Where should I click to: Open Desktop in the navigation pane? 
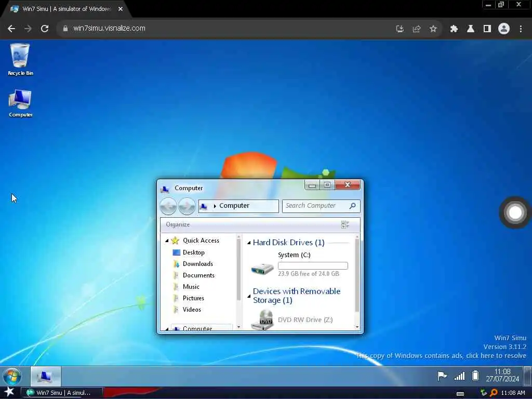(x=194, y=252)
